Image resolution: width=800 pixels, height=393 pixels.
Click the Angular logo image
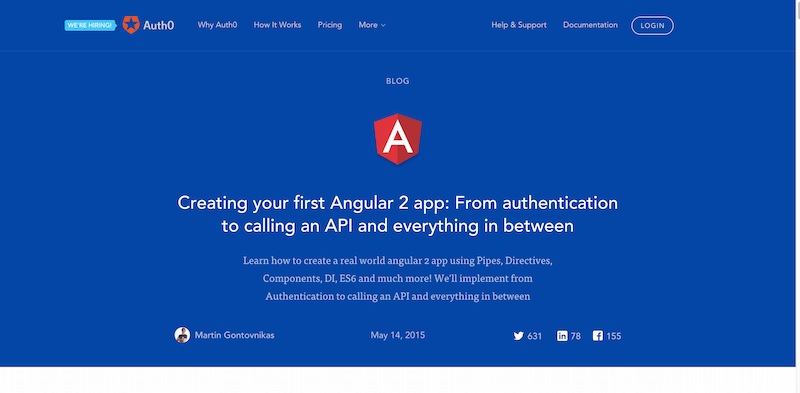tap(398, 139)
